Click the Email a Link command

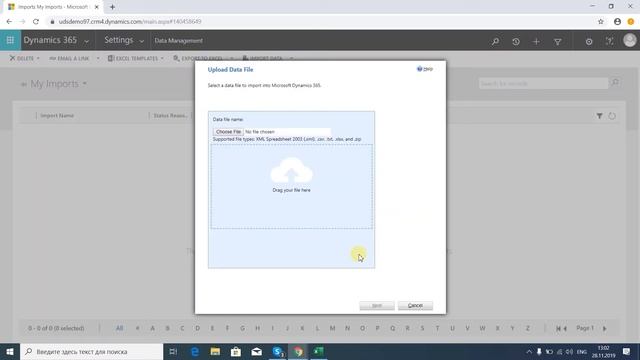(69, 58)
